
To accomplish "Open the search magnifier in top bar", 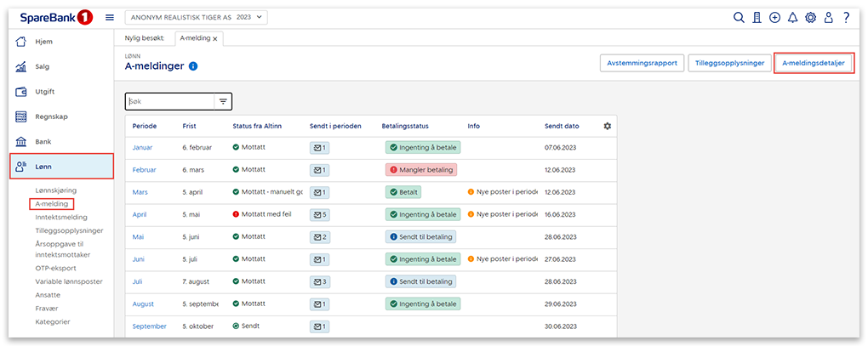I will [739, 17].
